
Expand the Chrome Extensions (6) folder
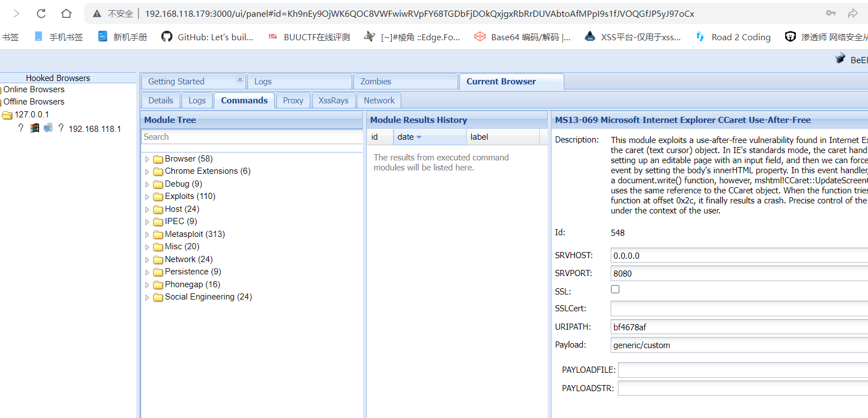pos(147,172)
